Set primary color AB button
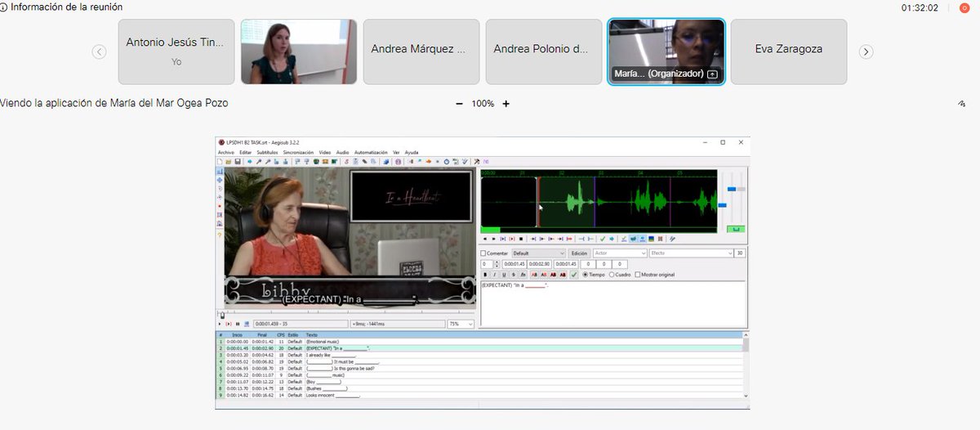The width and height of the screenshot is (980, 430). (x=534, y=275)
